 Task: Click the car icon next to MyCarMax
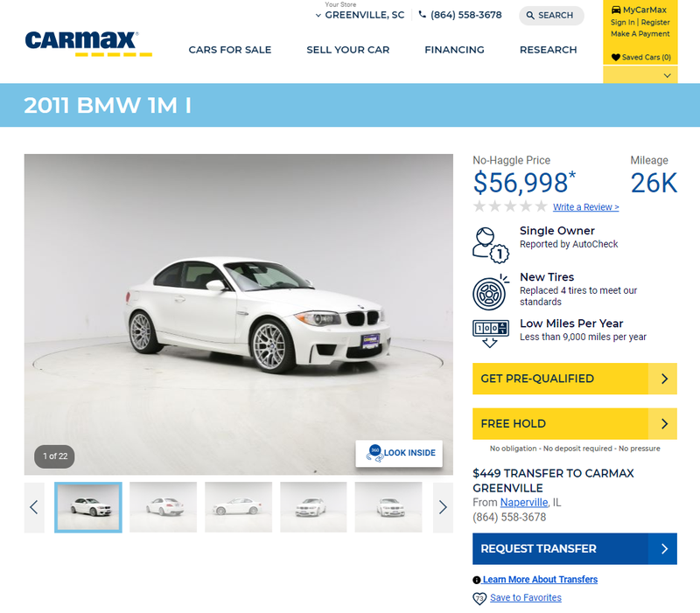click(616, 10)
